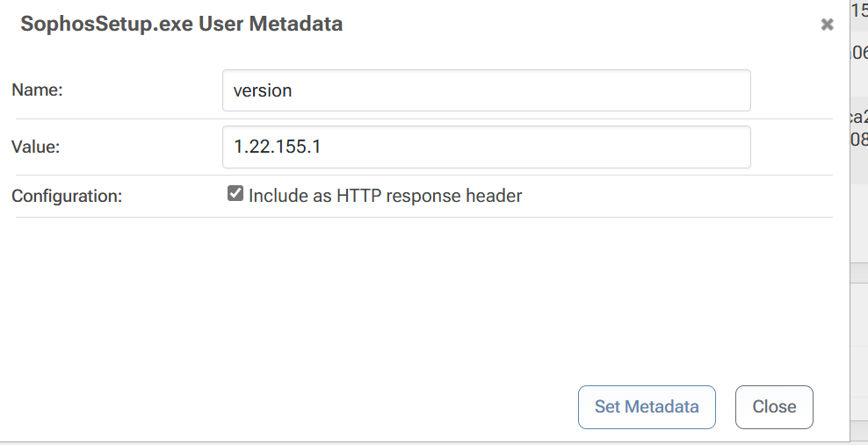This screenshot has height=445, width=868.
Task: Uncheck the Include as HTTP response header checkbox
Action: (235, 193)
